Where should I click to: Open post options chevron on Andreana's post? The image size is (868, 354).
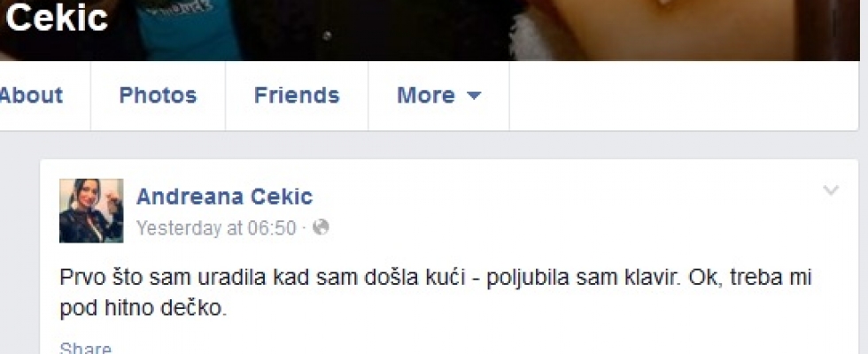click(831, 191)
